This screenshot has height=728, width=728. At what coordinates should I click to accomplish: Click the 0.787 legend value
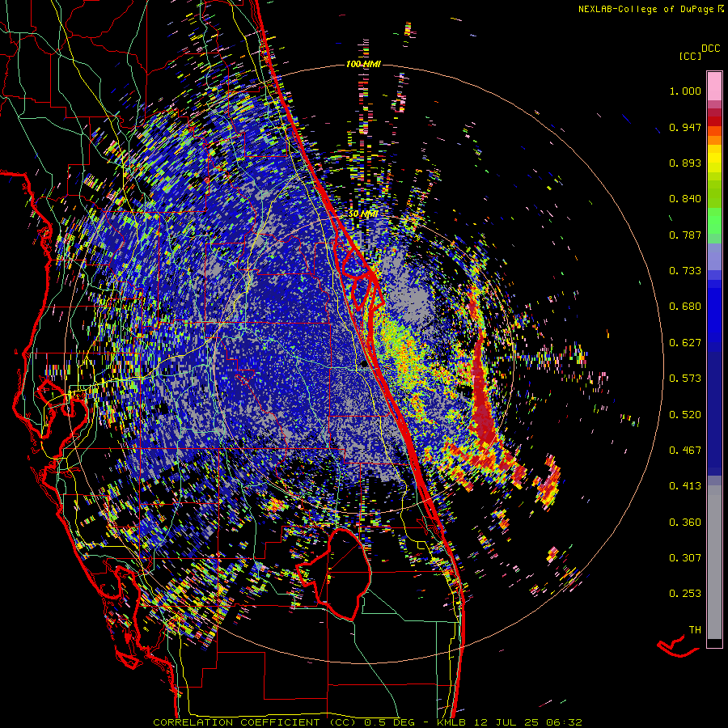click(685, 235)
